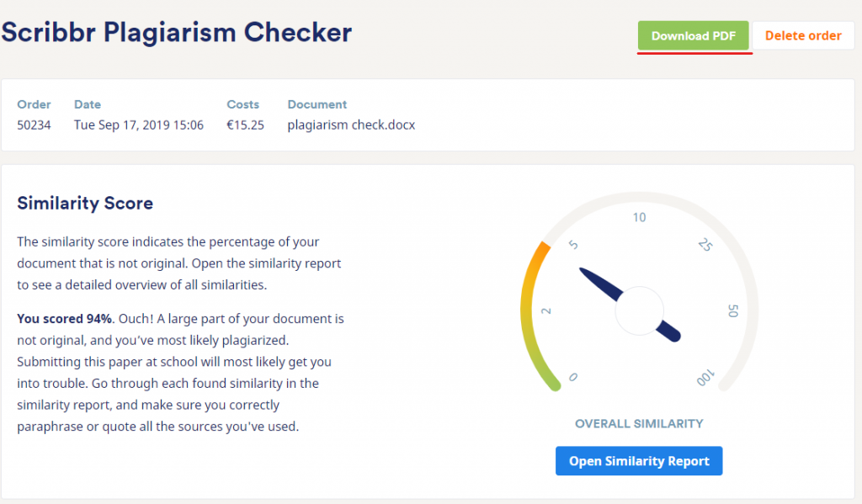Viewport: 862px width, 504px height.
Task: Click the Similarity Score heading
Action: point(85,203)
